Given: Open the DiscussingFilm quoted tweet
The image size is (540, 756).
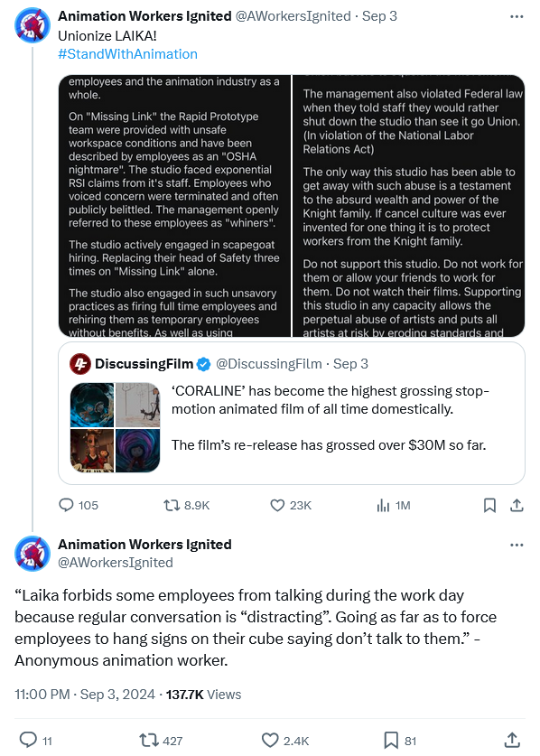Looking at the screenshot, I should coord(291,413).
